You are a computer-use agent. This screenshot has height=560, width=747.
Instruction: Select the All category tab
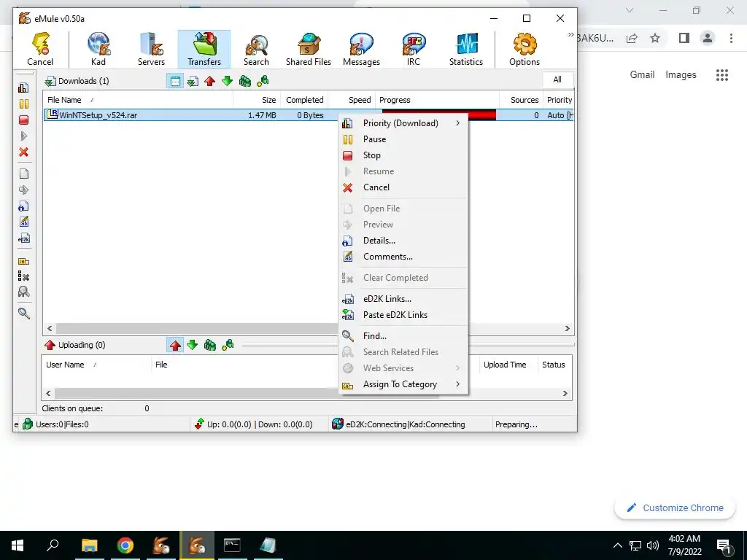557,79
